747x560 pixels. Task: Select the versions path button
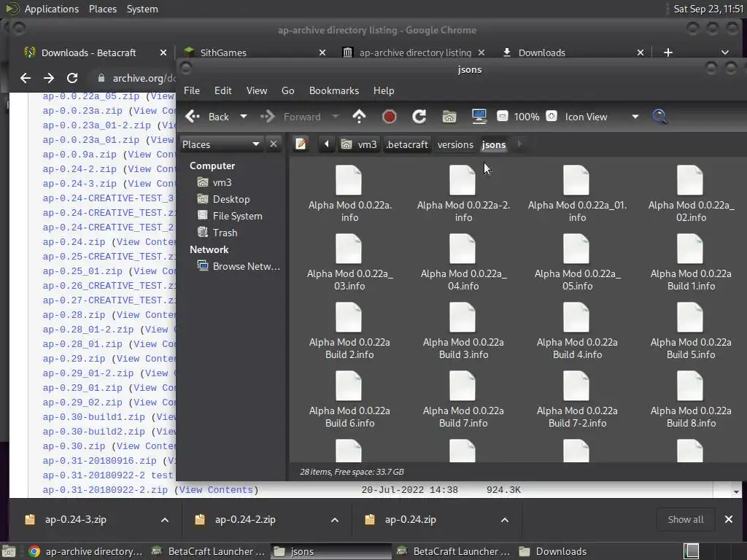pyautogui.click(x=455, y=144)
